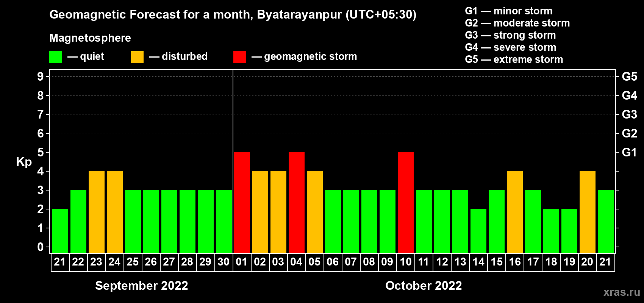Click 'G3 — strong storm' legend text
Screen dimensions: 644x303
point(510,35)
